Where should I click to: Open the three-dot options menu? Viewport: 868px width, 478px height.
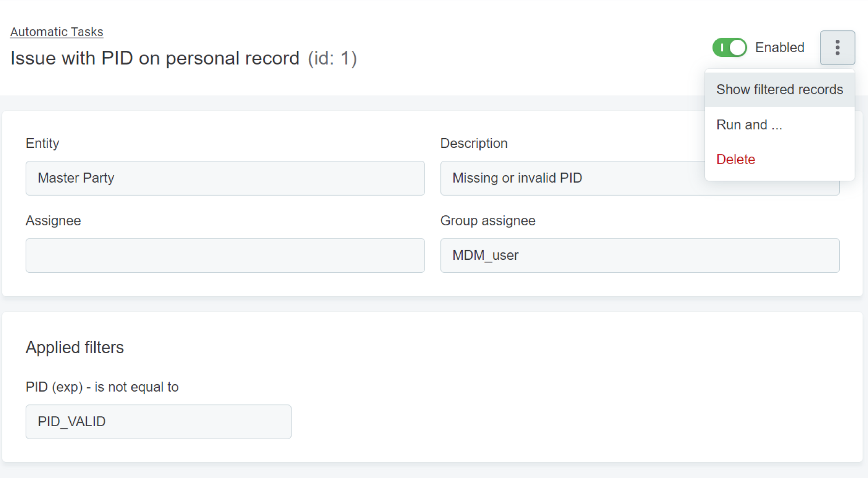point(837,48)
